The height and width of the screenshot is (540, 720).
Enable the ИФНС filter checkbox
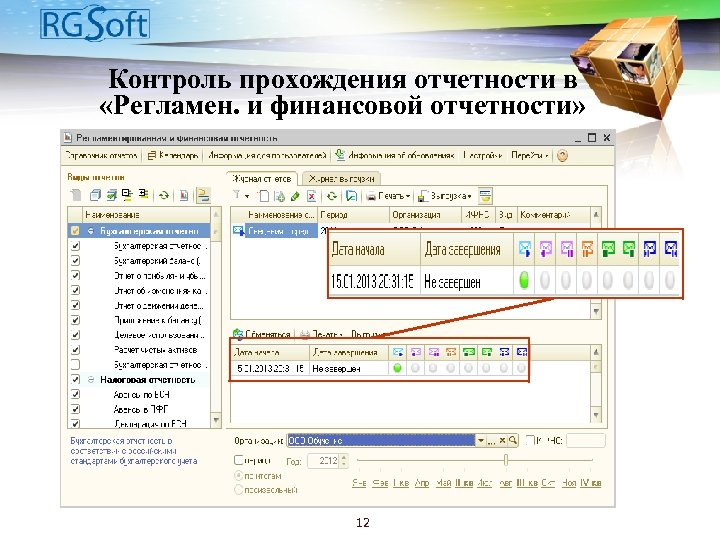click(x=529, y=440)
